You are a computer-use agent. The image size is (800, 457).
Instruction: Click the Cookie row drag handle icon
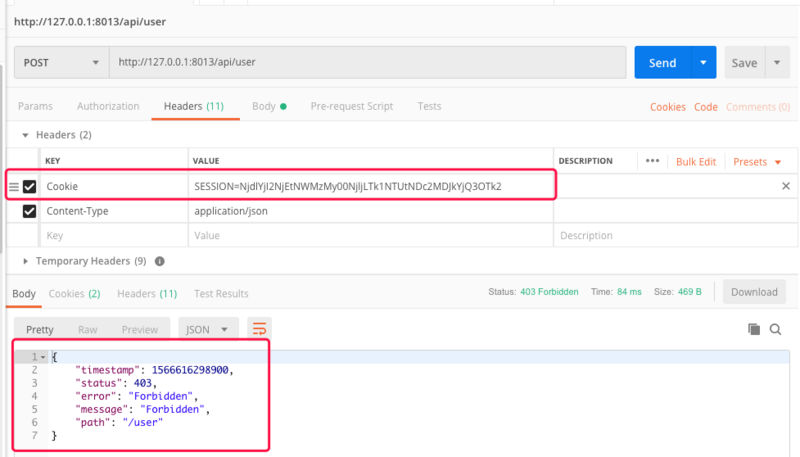(x=14, y=187)
